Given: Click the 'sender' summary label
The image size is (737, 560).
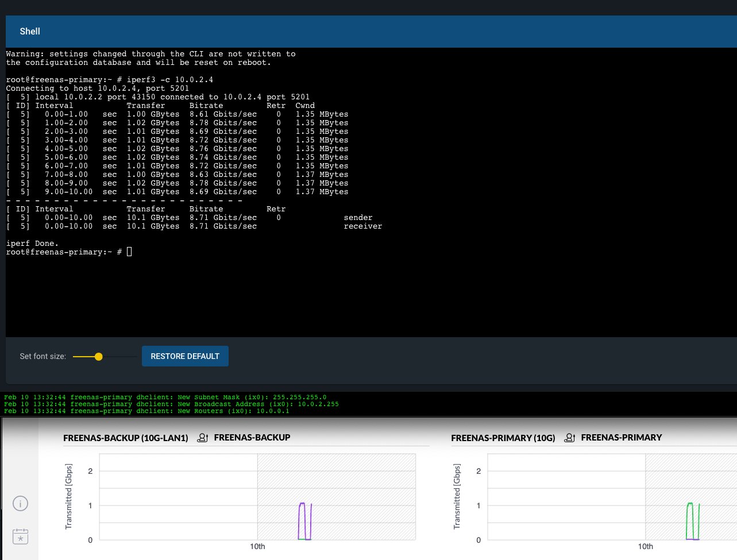Looking at the screenshot, I should tap(358, 218).
